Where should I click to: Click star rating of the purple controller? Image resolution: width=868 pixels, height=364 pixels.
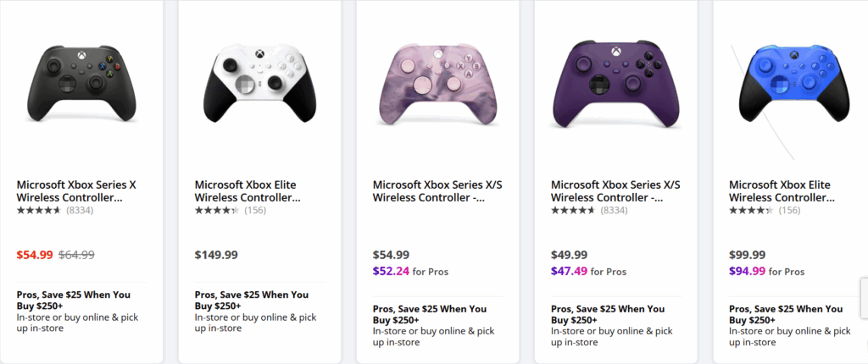(572, 210)
